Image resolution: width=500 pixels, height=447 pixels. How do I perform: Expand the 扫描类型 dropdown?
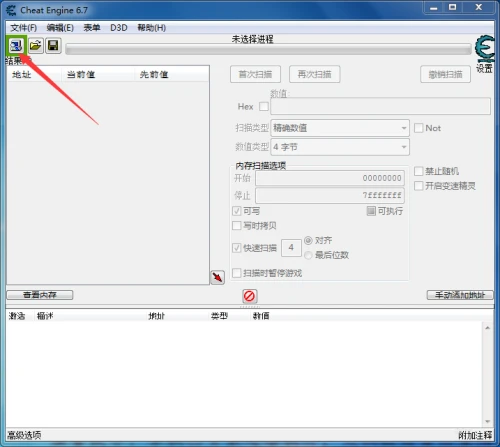340,128
